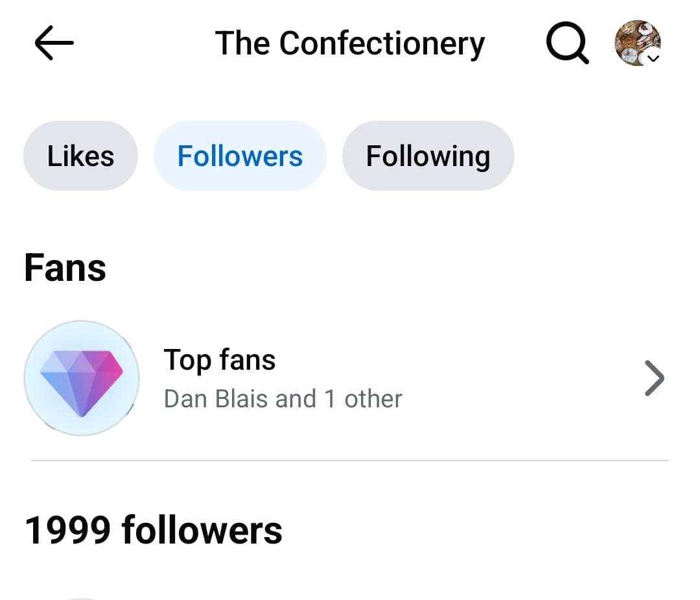Screen dimensions: 700x600
Task: Click the Fans section heading
Action: pyautogui.click(x=65, y=268)
